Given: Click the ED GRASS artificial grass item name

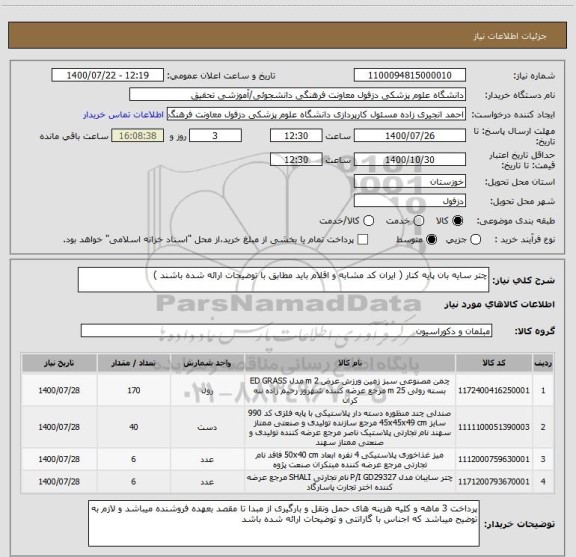Looking at the screenshot, I should (x=350, y=390).
